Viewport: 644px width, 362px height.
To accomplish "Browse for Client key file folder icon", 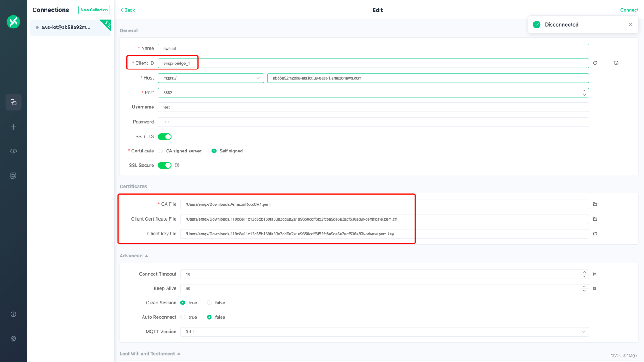I will click(595, 234).
